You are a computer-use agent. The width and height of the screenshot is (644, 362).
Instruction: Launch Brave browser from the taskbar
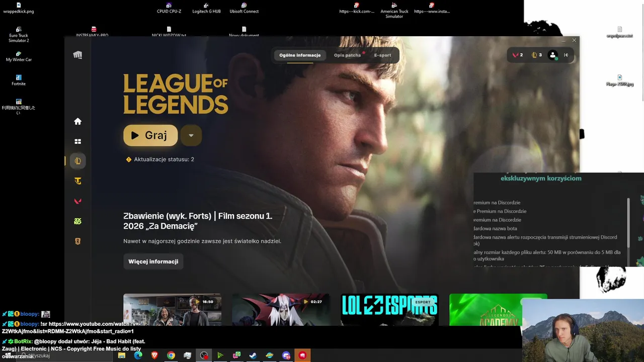(x=154, y=355)
